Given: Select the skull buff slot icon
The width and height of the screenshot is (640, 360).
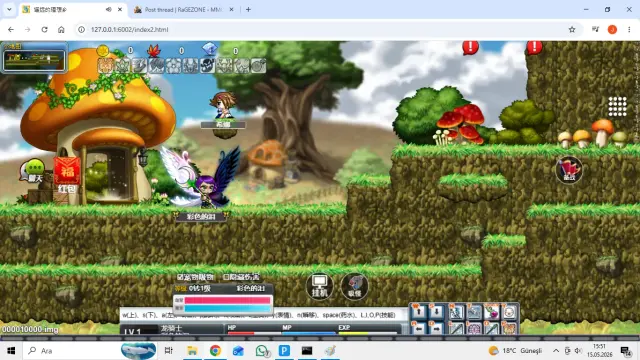Looking at the screenshot, I should click(x=207, y=65).
